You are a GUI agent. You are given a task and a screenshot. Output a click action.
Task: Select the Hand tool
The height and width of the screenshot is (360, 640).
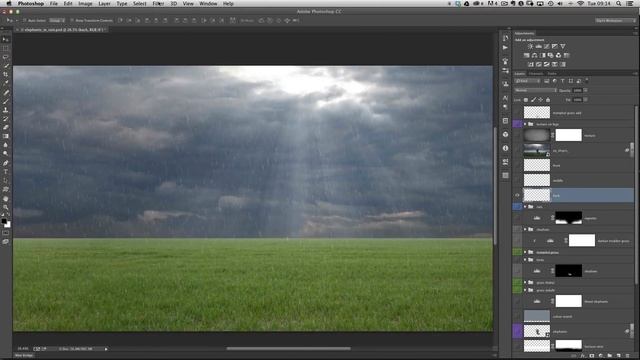[5, 198]
